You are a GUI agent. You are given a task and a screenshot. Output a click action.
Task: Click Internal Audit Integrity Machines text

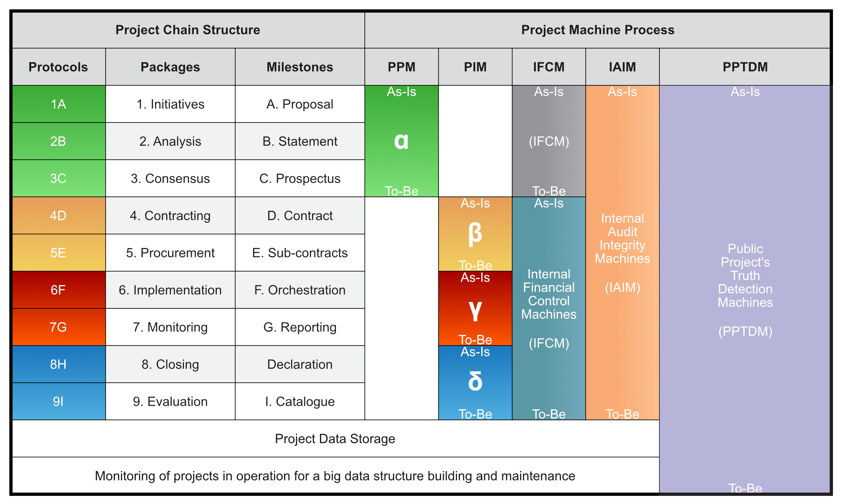click(x=622, y=238)
